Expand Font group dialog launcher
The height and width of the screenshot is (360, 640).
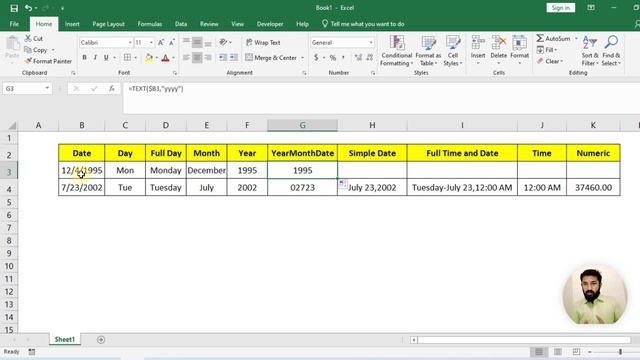[x=175, y=73]
